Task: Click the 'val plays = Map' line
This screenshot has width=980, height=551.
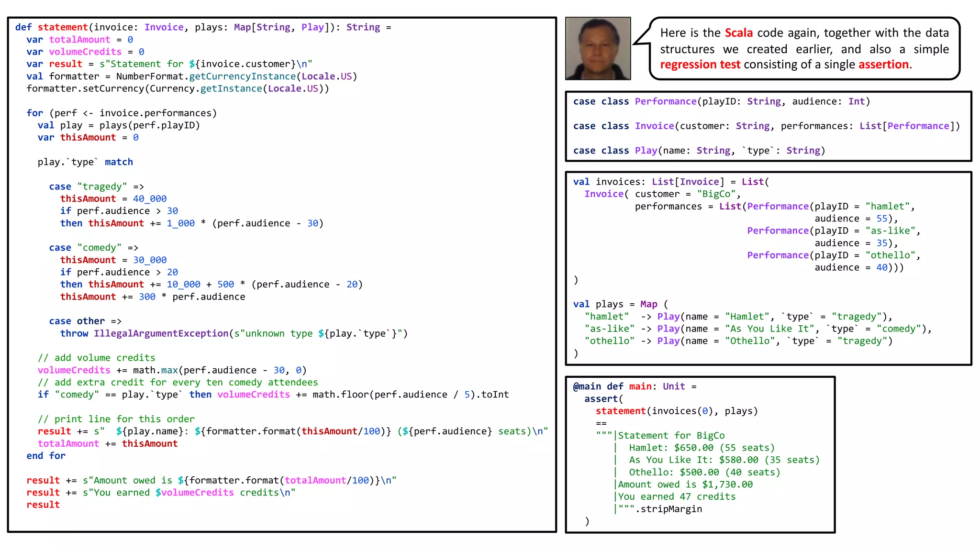Action: click(x=620, y=304)
